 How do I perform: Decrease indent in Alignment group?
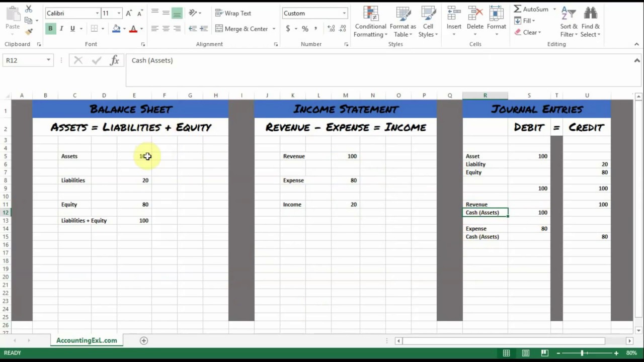pyautogui.click(x=193, y=29)
